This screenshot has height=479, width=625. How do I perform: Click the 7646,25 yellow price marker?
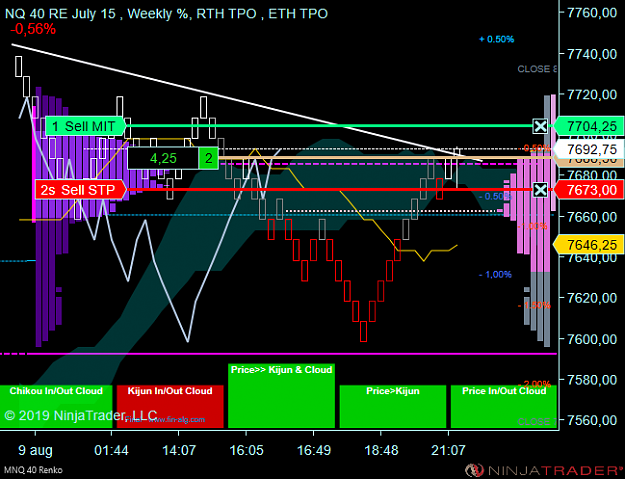coord(588,245)
